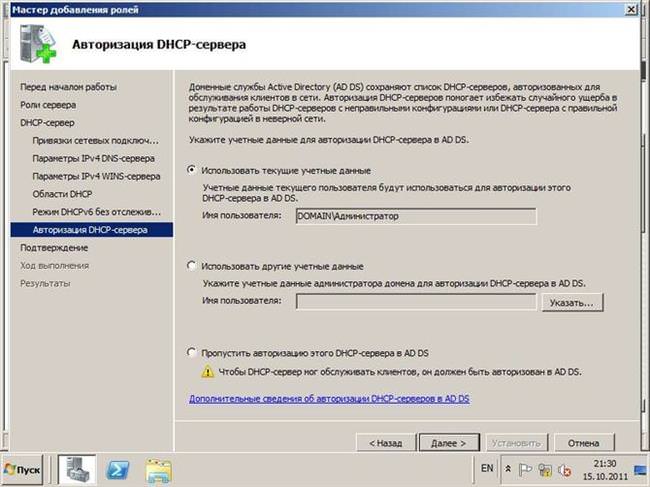Click the empty alternate username field
The image size is (650, 487).
coord(416,302)
